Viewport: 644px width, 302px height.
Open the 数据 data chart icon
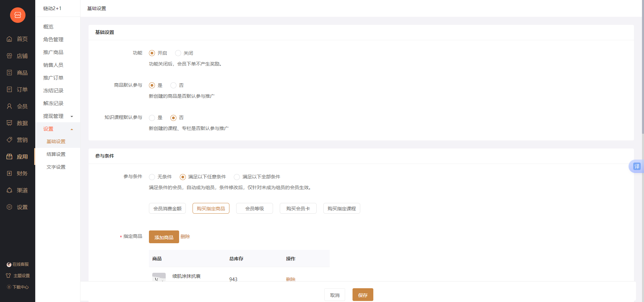click(9, 123)
